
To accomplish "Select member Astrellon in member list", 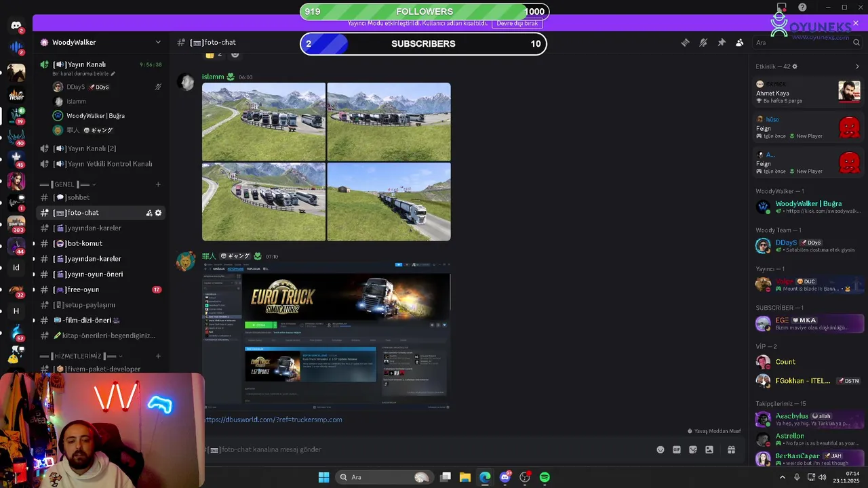I will 808,439.
